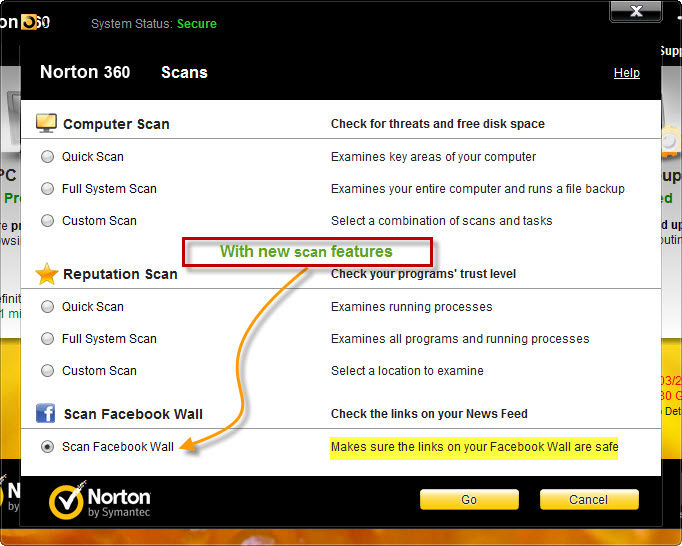Select Custom Scan under Reputation Scan
682x546 pixels.
click(x=47, y=371)
